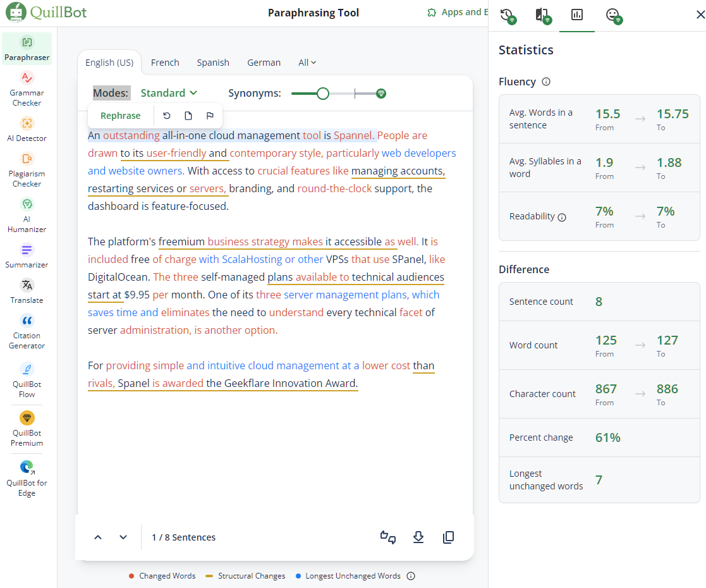The image size is (706, 588).
Task: Click the Word count 'To' value 127
Action: pyautogui.click(x=667, y=340)
